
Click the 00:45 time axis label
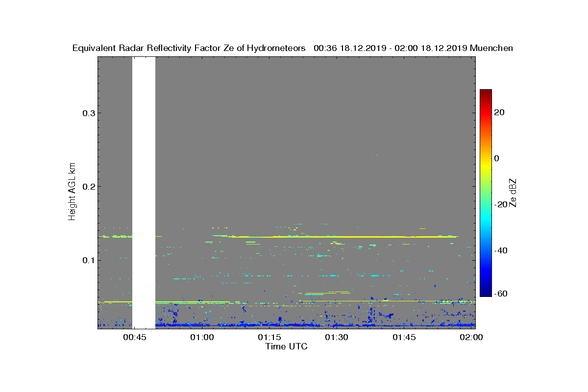tap(134, 338)
